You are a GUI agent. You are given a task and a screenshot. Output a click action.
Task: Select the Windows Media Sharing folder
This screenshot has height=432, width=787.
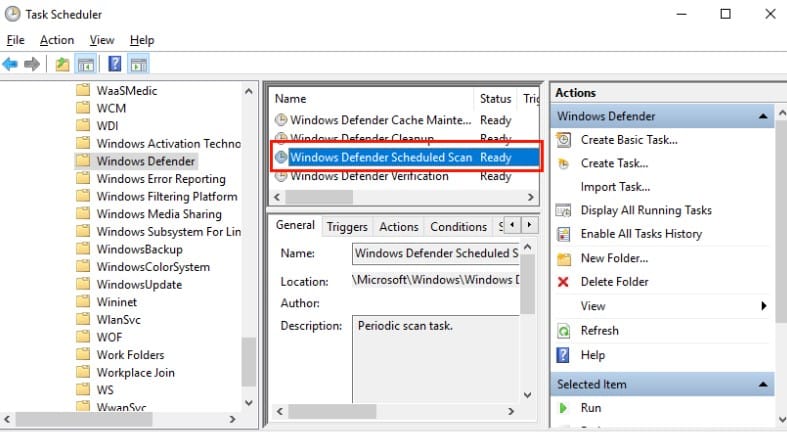[x=159, y=214]
